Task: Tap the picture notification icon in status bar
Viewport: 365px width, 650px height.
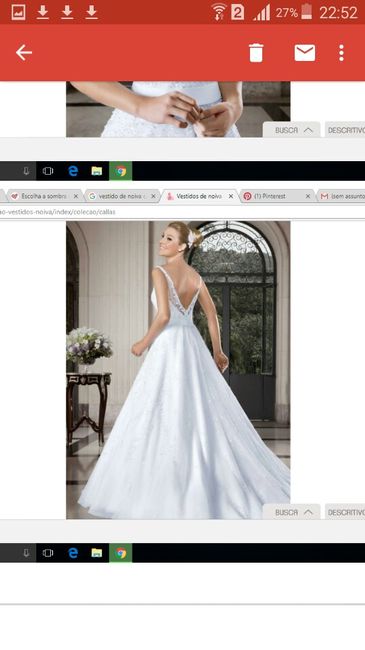Action: click(x=18, y=12)
